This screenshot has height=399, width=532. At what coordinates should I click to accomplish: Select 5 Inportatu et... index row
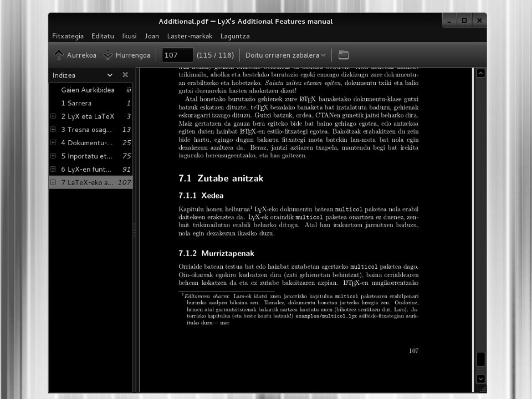pyautogui.click(x=90, y=156)
